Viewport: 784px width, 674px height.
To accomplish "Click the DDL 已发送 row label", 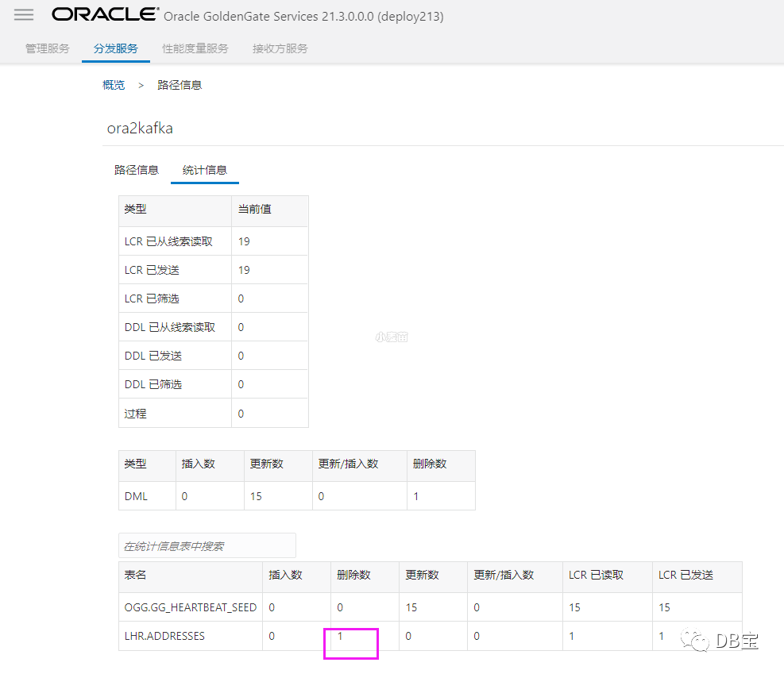I will pyautogui.click(x=153, y=356).
